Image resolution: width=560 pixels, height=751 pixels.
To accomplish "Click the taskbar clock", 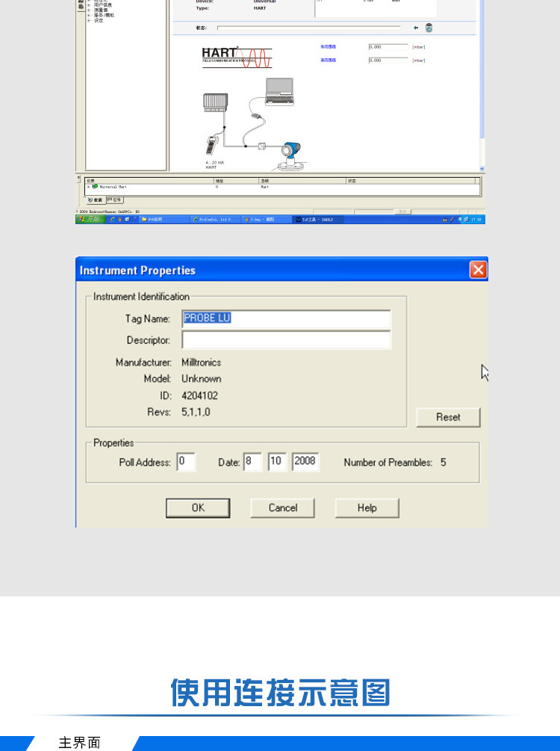I will coord(476,220).
